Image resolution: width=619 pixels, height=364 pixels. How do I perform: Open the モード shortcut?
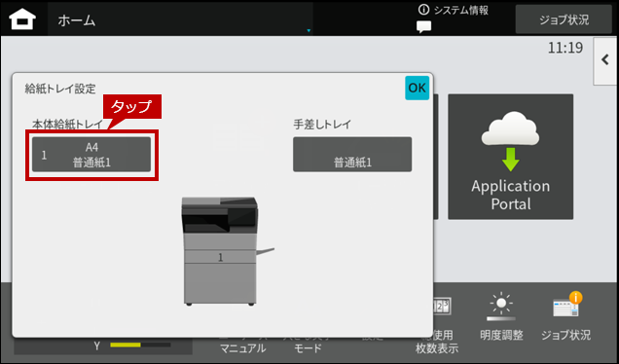click(x=308, y=347)
